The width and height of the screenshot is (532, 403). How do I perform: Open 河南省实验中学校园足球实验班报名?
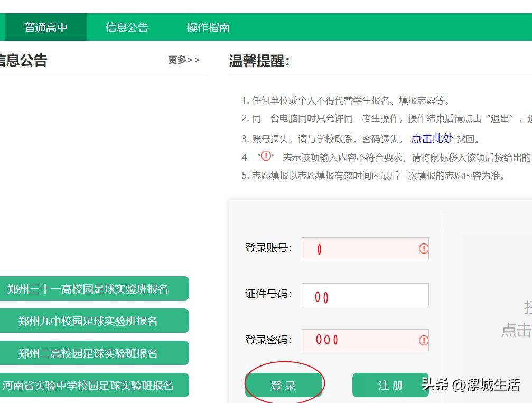point(88,386)
